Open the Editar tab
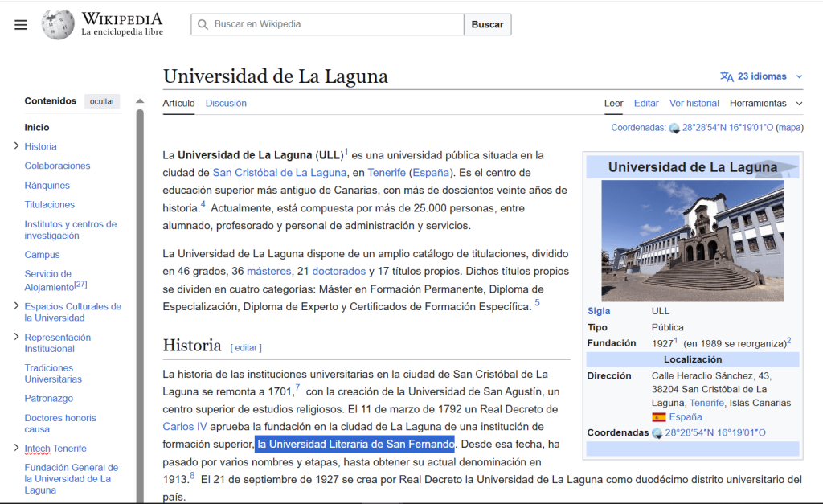The image size is (823, 504). point(646,104)
